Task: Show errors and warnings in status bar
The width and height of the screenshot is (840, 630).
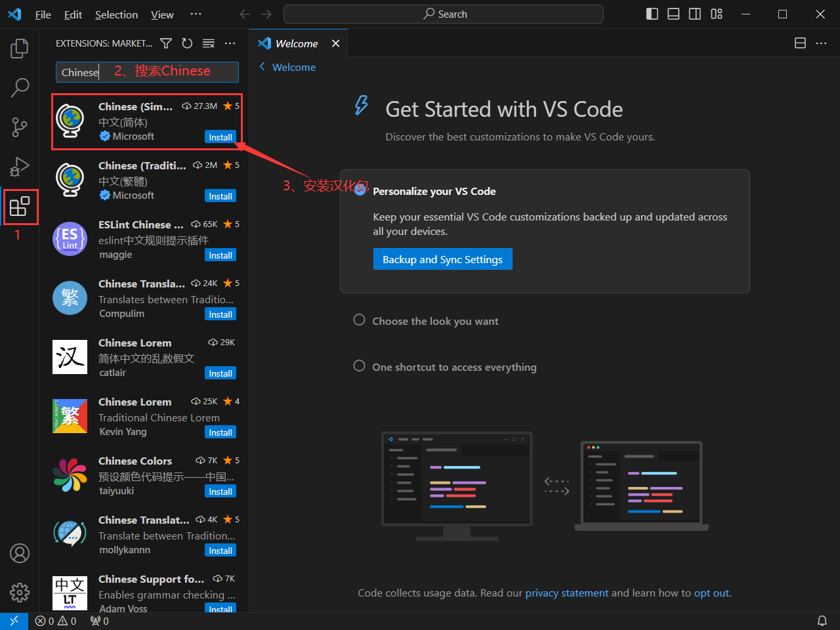Action: (56, 621)
